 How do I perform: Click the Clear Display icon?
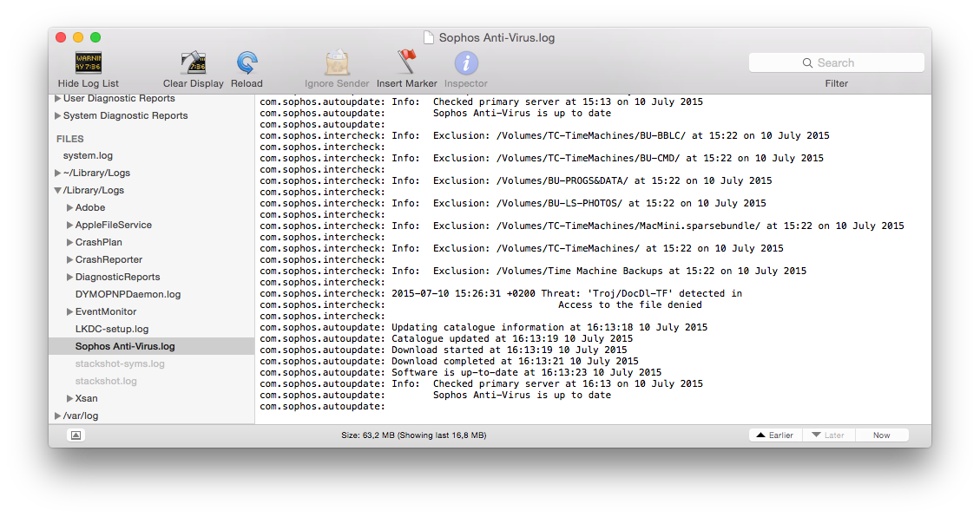pyautogui.click(x=193, y=62)
